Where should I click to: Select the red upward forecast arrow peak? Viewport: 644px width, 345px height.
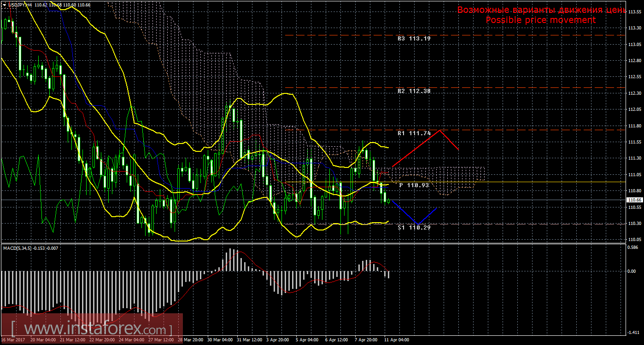click(x=440, y=130)
